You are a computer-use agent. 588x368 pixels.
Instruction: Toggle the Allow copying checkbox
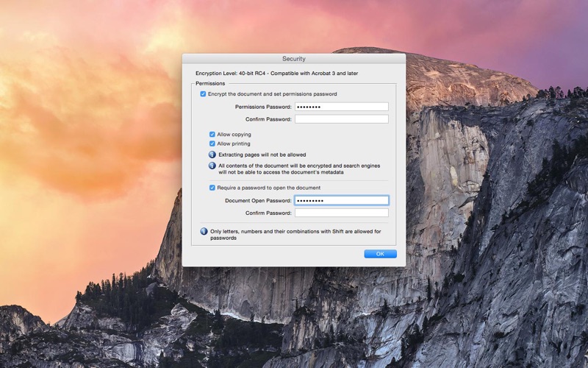point(212,135)
